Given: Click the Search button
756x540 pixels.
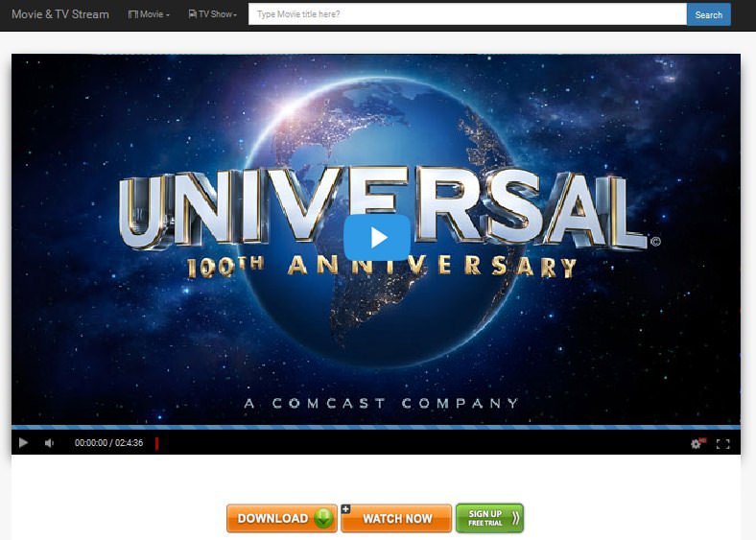Looking at the screenshot, I should coord(708,14).
